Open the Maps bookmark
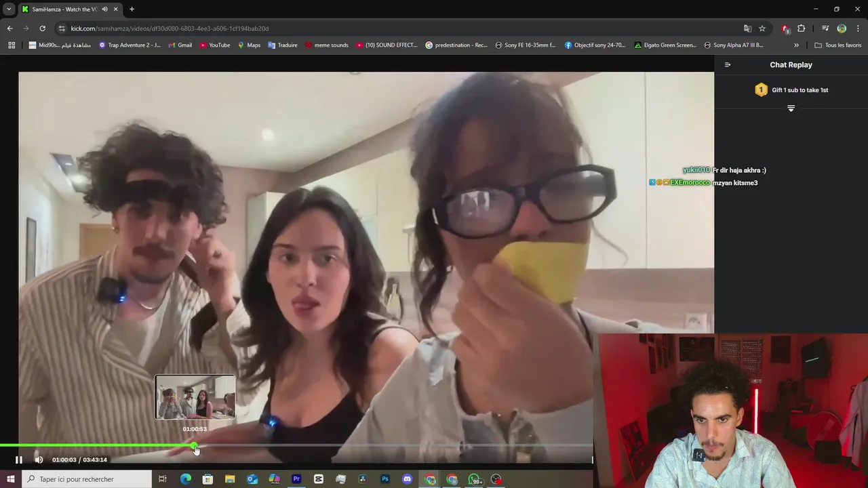The image size is (868, 488). tap(249, 45)
